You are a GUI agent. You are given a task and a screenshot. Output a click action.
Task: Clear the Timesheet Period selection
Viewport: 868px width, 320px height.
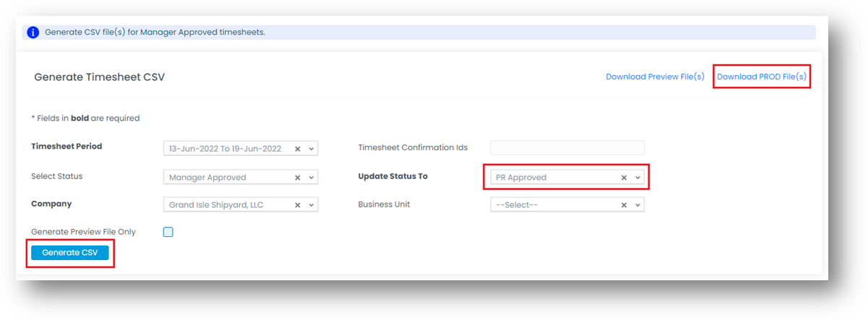pos(298,149)
